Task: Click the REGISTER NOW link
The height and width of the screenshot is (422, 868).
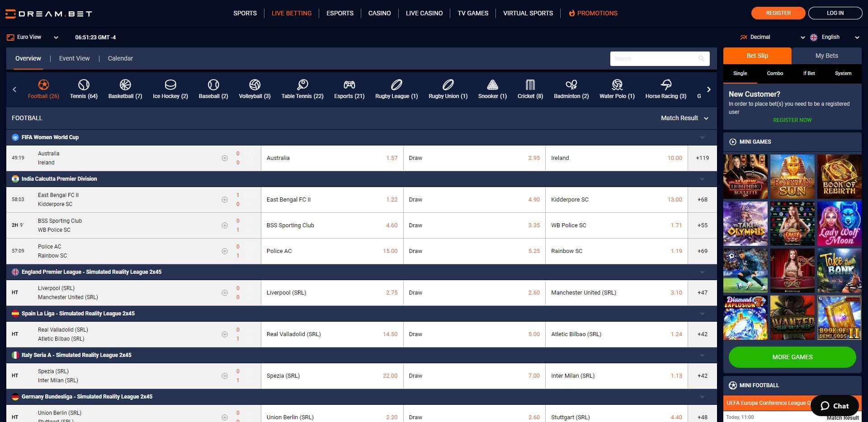Action: [x=792, y=120]
